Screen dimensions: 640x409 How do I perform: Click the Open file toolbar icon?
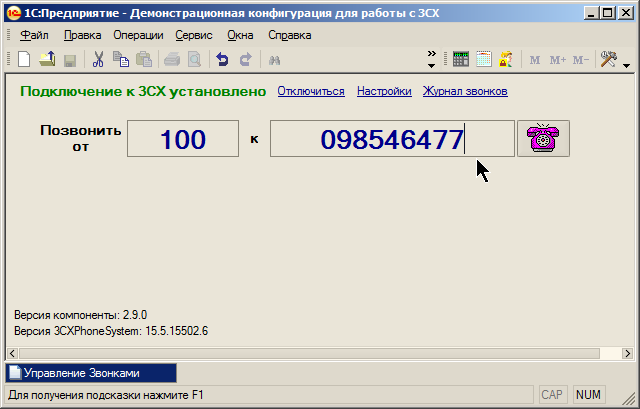tap(47, 60)
